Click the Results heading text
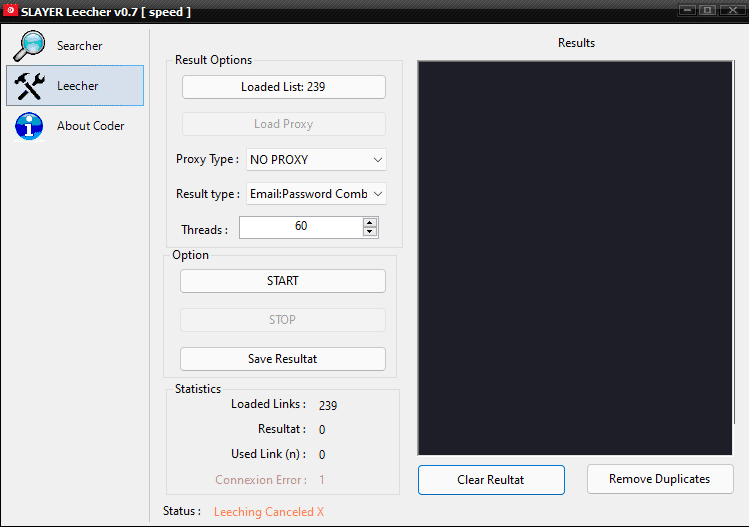The height and width of the screenshot is (527, 749). point(576,43)
